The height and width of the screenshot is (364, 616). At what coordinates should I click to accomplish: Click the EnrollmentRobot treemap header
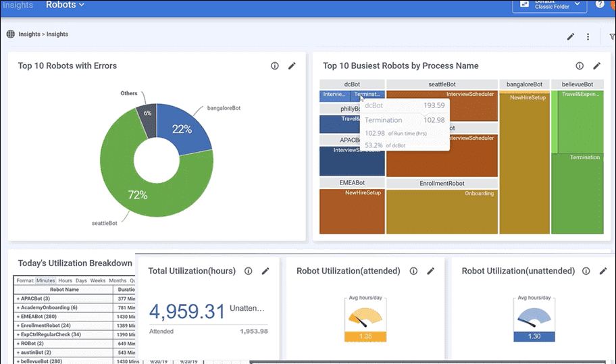[x=442, y=183]
